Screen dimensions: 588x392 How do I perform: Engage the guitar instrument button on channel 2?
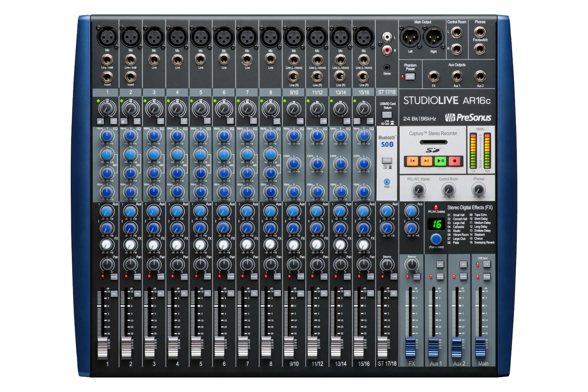coord(125,121)
